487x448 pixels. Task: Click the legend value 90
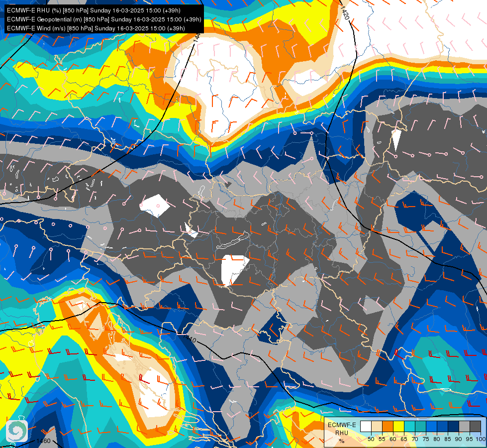pos(459,439)
